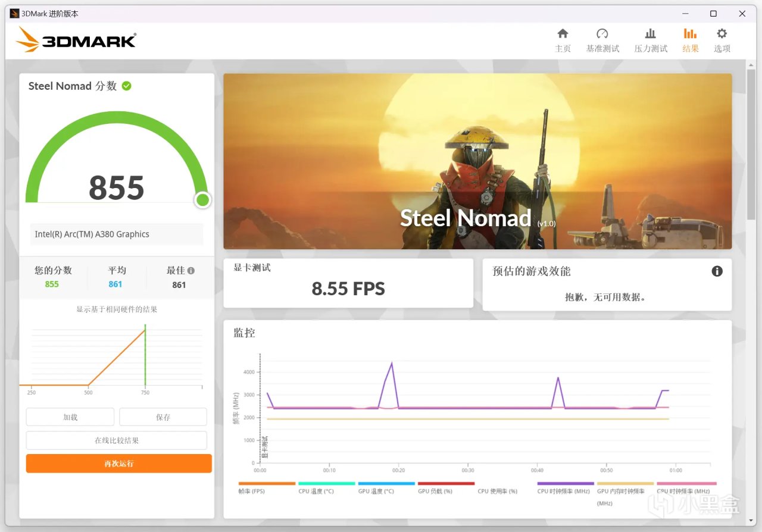Click the 监控 monitoring heading

[x=244, y=333]
